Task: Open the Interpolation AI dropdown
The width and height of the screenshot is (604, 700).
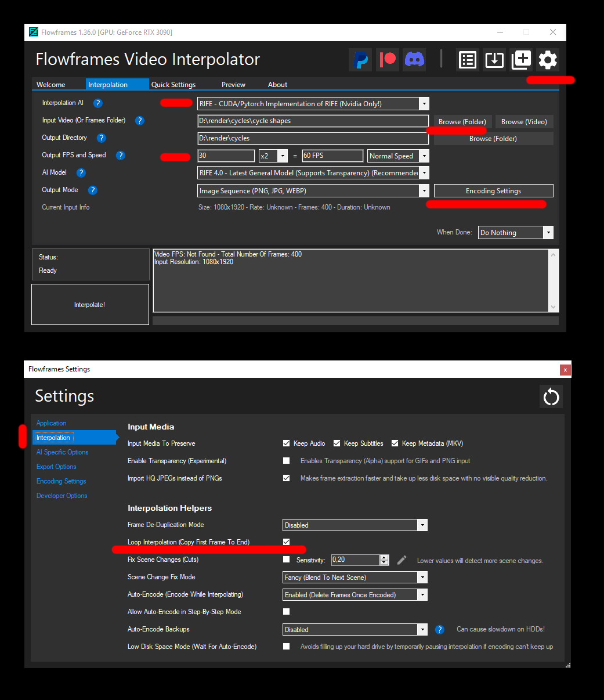Action: coord(313,104)
